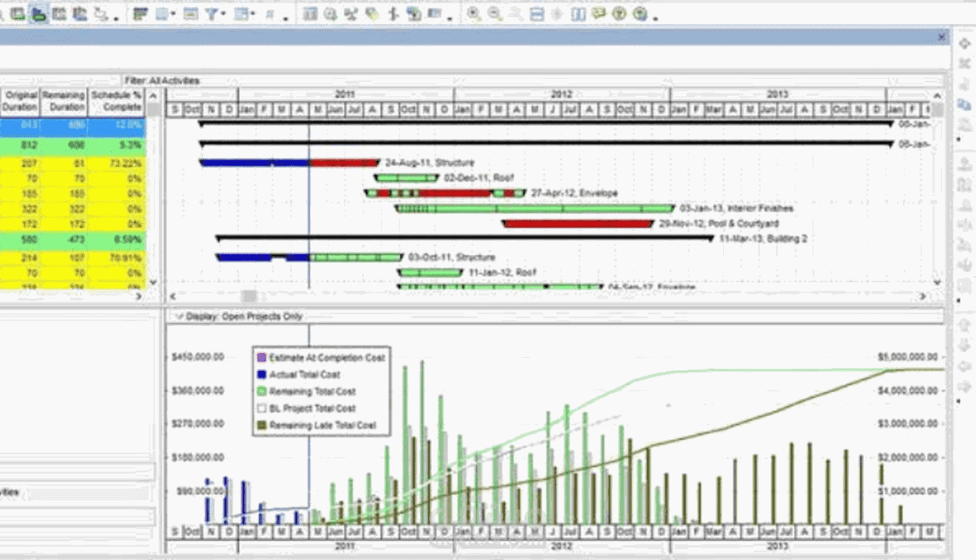Click the table's vertical scroll down arrow
The image size is (976, 560).
coord(152,282)
